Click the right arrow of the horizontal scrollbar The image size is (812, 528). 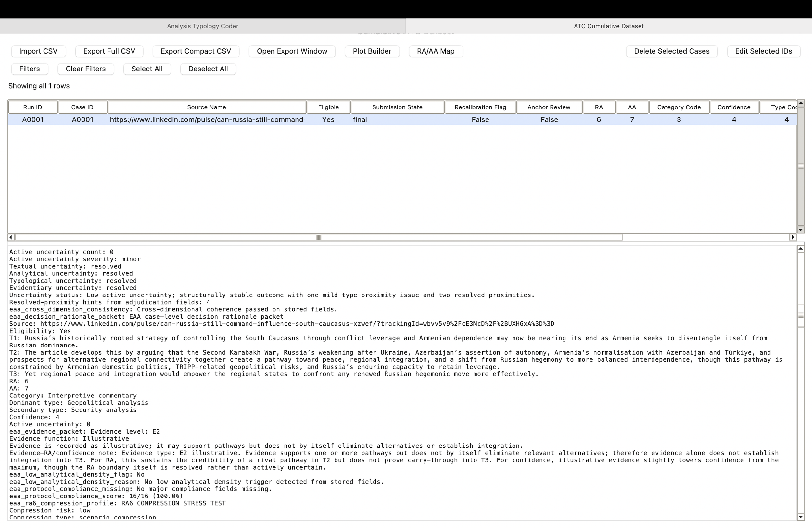(793, 237)
